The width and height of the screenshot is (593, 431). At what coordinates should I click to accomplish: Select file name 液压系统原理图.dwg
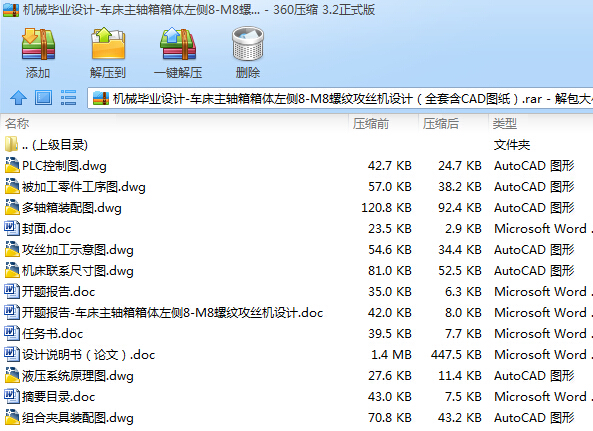78,376
